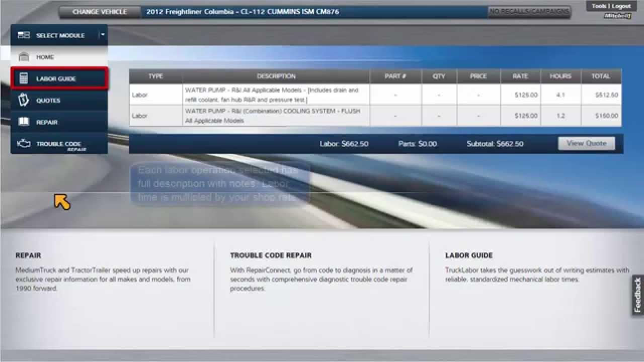Click the Mitchell1 logo at top right
The width and height of the screenshot is (644, 362).
[x=617, y=16]
